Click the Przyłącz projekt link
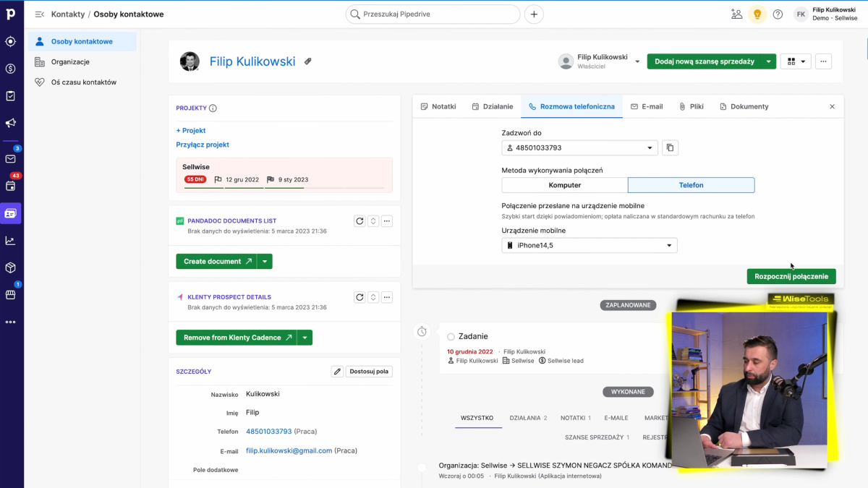868x488 pixels. tap(203, 145)
